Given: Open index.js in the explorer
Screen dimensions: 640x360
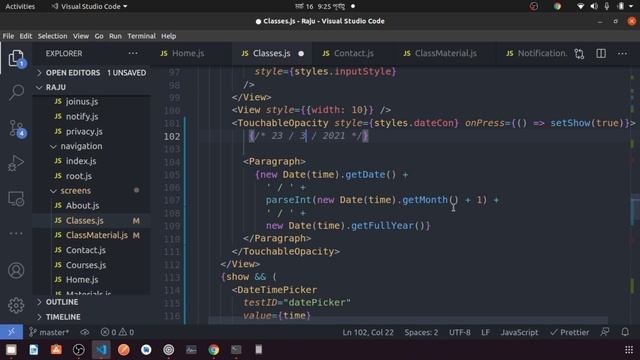Looking at the screenshot, I should point(81,161).
